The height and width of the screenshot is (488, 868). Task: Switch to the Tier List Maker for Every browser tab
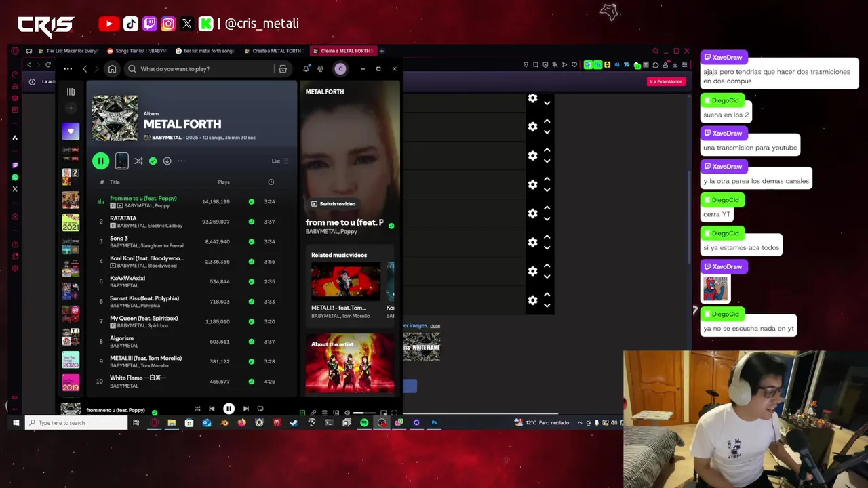coord(68,51)
